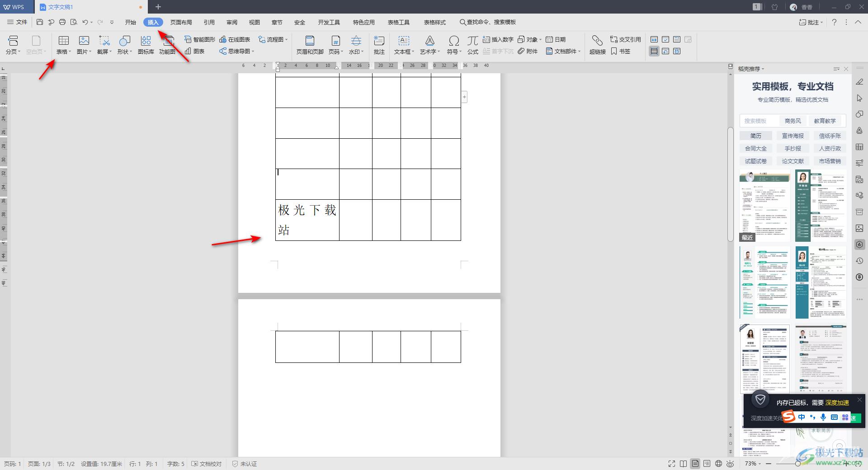Image resolution: width=868 pixels, height=470 pixels.
Task: Insert a 超链接 hyperlink
Action: (x=597, y=45)
